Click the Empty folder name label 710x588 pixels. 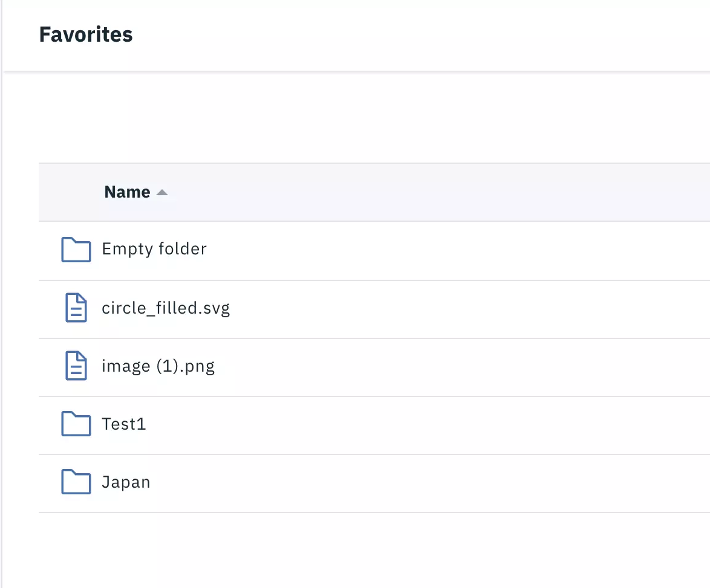(x=154, y=249)
